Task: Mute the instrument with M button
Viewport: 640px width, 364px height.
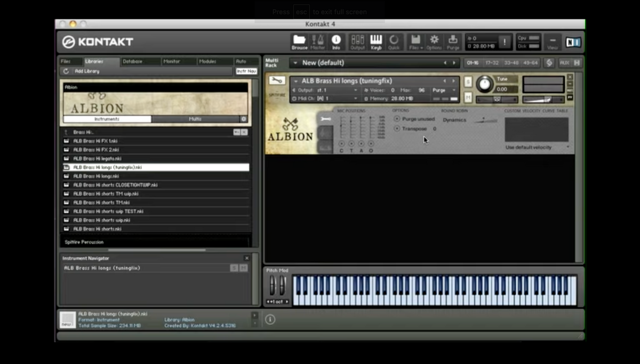Action: pyautogui.click(x=468, y=97)
